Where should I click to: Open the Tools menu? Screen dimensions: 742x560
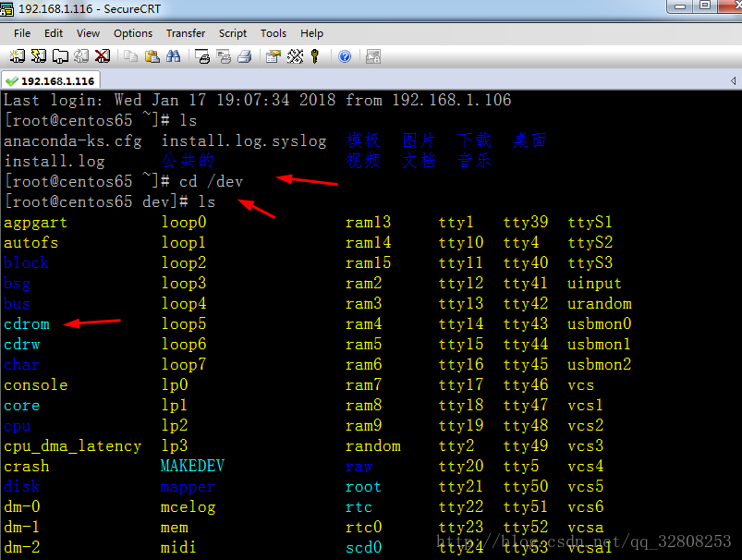tap(274, 33)
